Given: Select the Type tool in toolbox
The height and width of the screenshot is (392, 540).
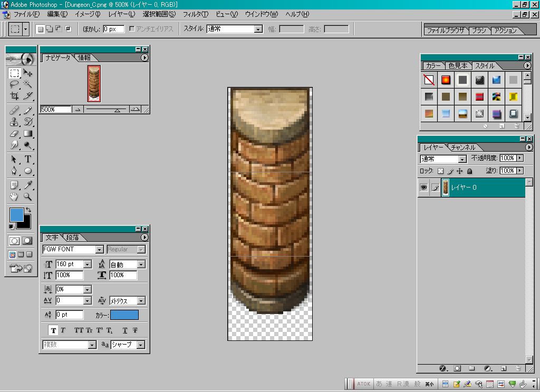Looking at the screenshot, I should tap(28, 159).
